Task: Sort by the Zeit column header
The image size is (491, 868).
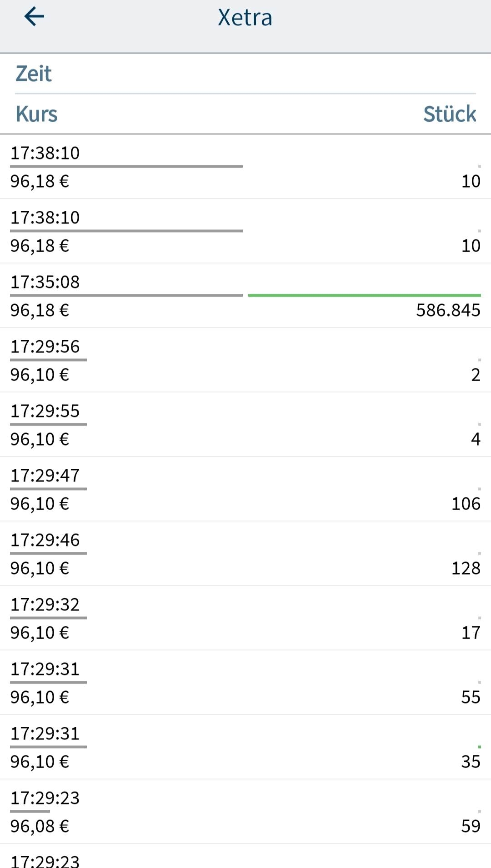Action: (x=34, y=74)
